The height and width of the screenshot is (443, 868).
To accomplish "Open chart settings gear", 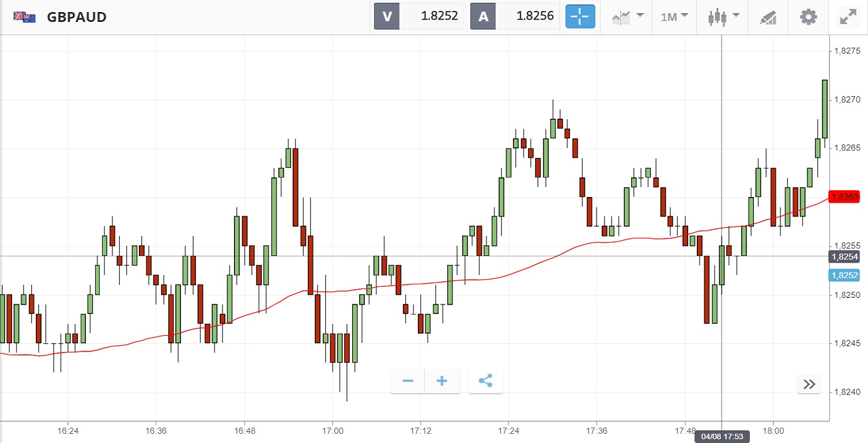I will [x=809, y=17].
